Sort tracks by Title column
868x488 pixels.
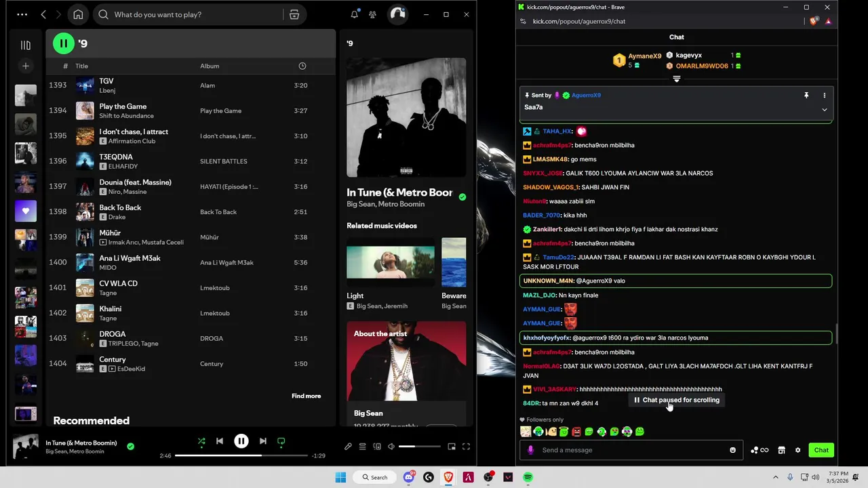[x=81, y=66]
